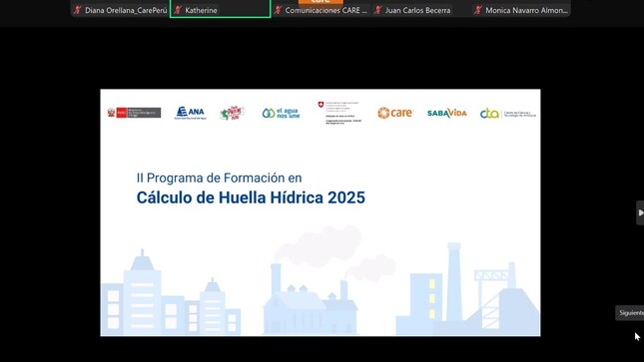This screenshot has width=644, height=362.
Task: Click the cta logo on slide
Action: click(x=508, y=114)
